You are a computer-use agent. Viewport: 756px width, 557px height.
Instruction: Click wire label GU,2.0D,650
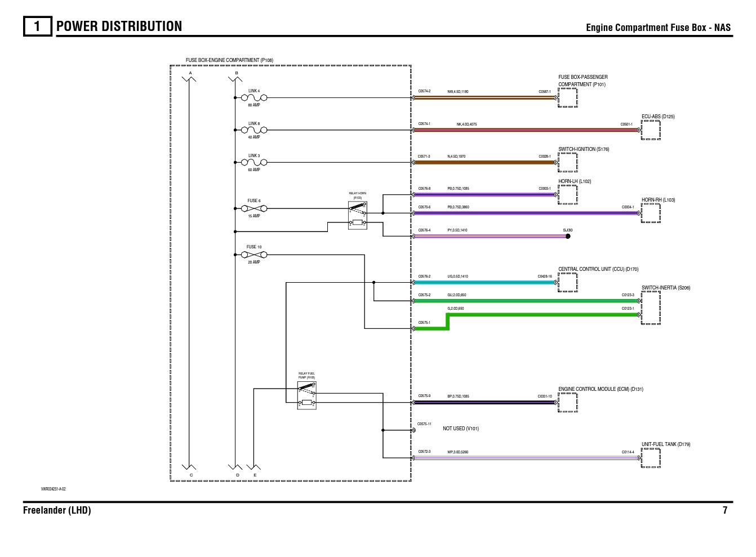pos(457,295)
